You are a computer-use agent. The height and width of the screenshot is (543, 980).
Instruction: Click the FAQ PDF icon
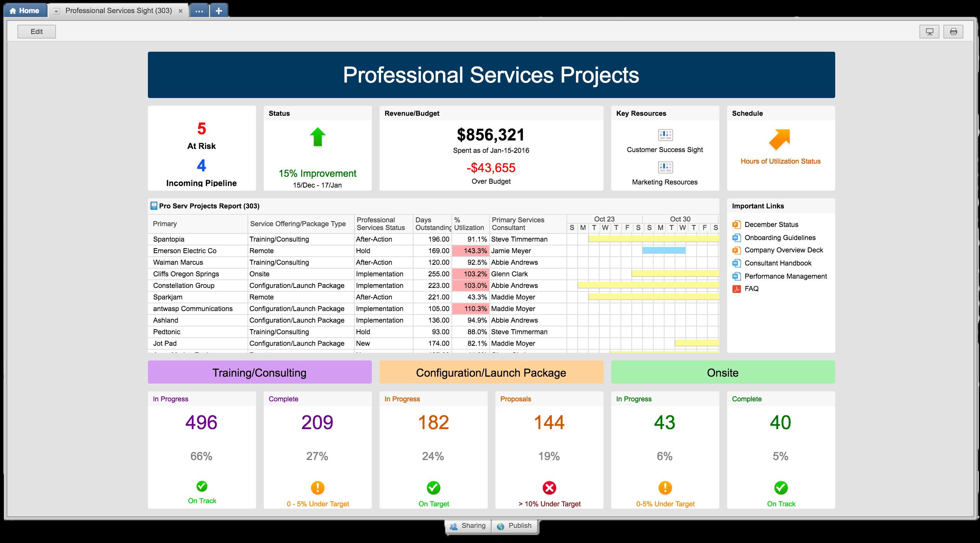[736, 289]
